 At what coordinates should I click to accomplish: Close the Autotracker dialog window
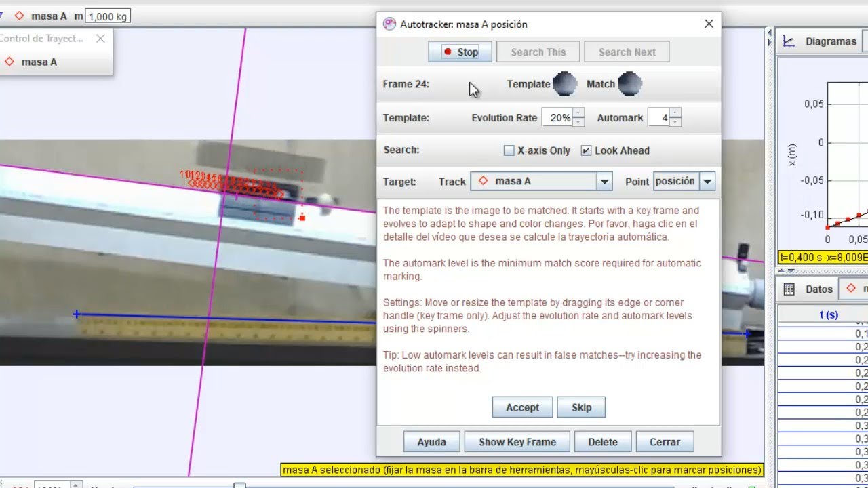[709, 24]
